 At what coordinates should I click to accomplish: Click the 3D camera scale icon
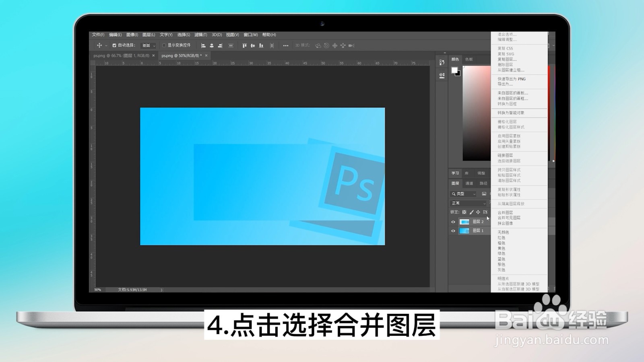click(x=351, y=46)
